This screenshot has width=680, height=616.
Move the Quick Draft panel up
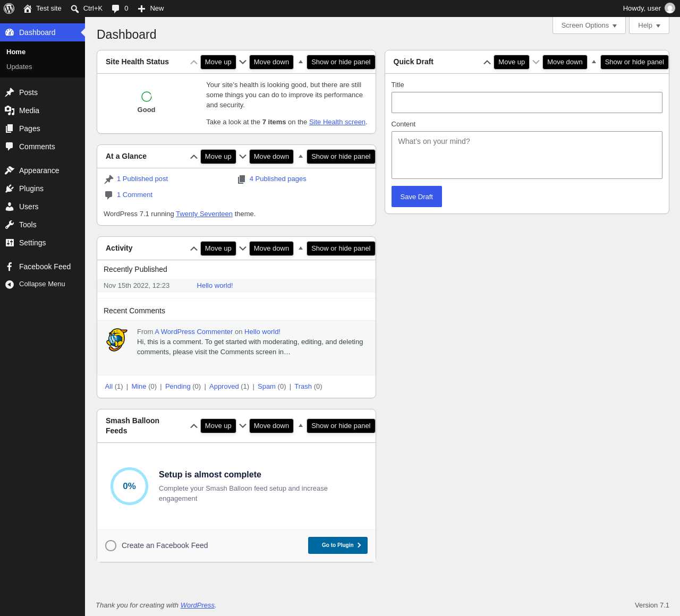pos(487,62)
